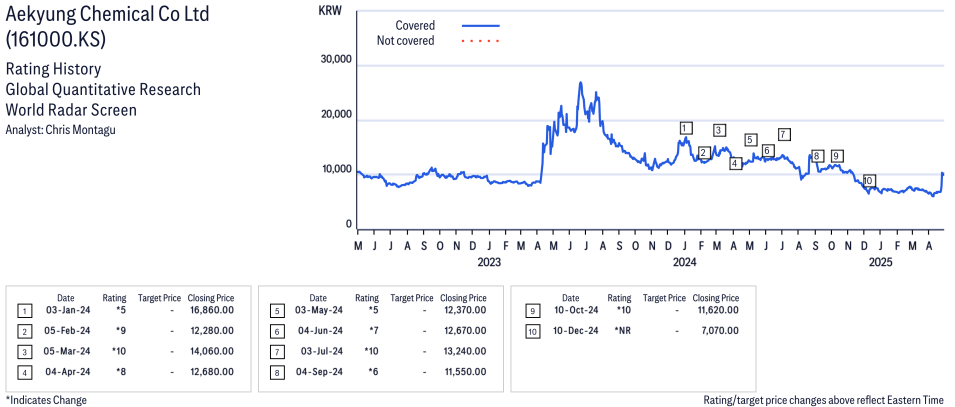
Task: Click closing price 12,370.00
Action: [x=465, y=311]
